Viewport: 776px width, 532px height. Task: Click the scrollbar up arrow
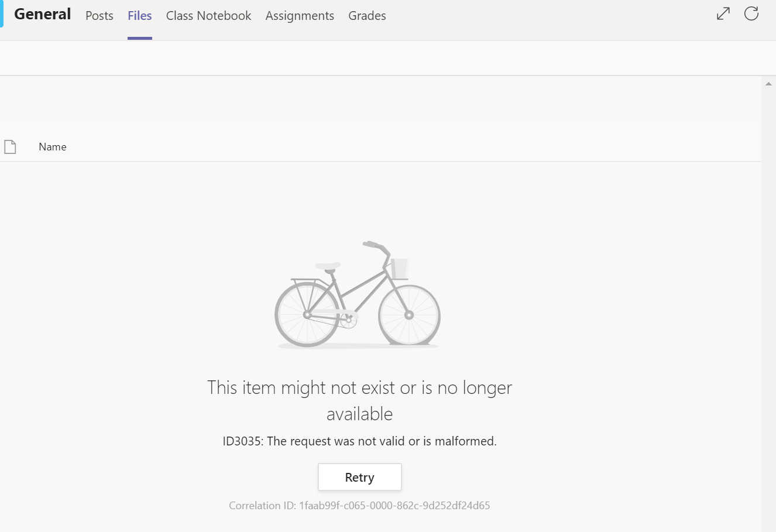click(768, 84)
